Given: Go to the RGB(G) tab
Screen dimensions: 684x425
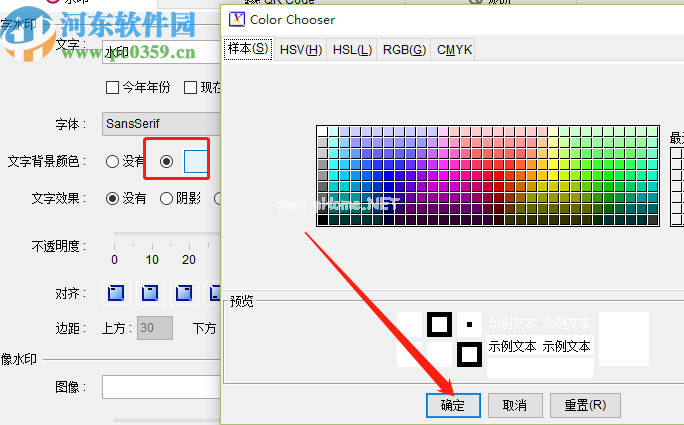Looking at the screenshot, I should pyautogui.click(x=404, y=49).
